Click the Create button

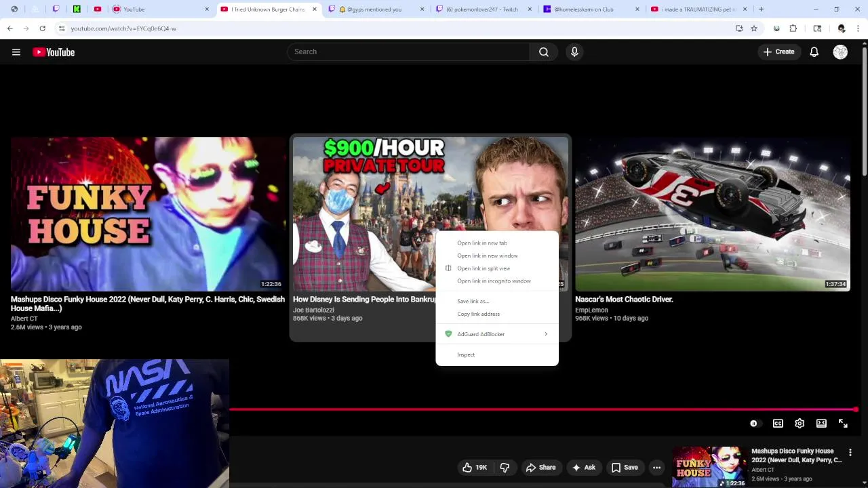pyautogui.click(x=778, y=52)
